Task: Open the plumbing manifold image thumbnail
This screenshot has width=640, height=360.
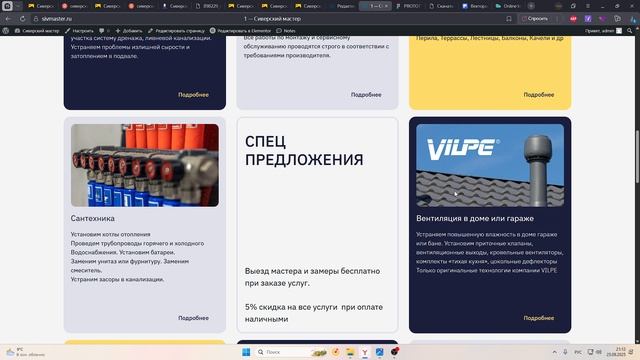Action: (x=144, y=165)
